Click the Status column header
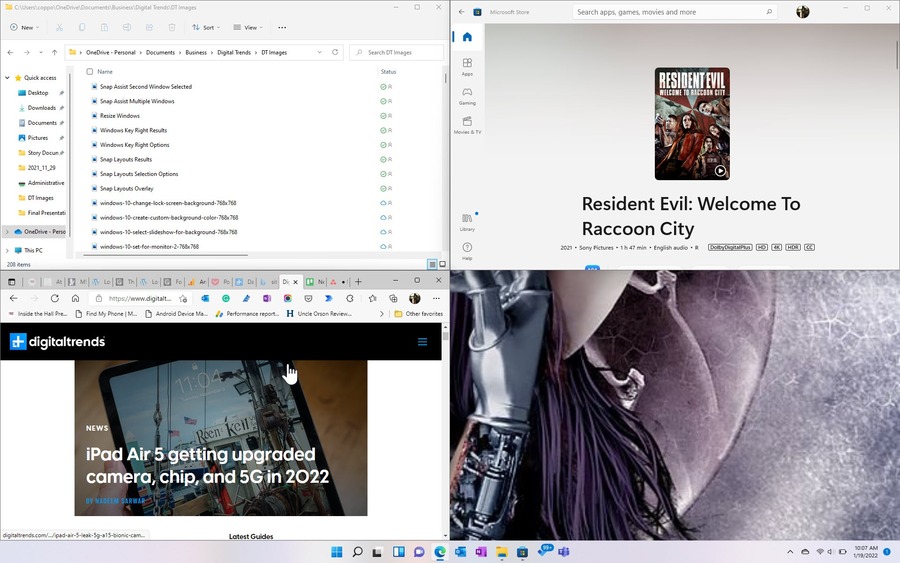Viewport: 900px width, 563px height. [x=389, y=72]
